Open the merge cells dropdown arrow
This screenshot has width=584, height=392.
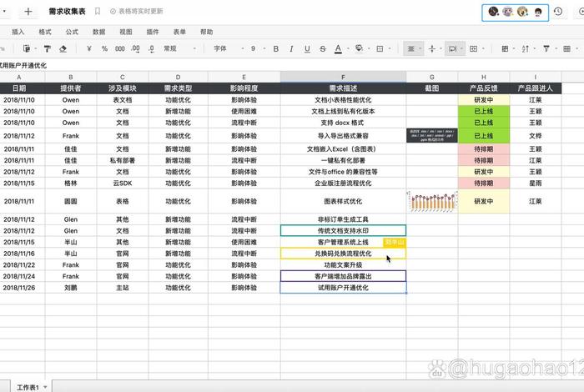483,48
